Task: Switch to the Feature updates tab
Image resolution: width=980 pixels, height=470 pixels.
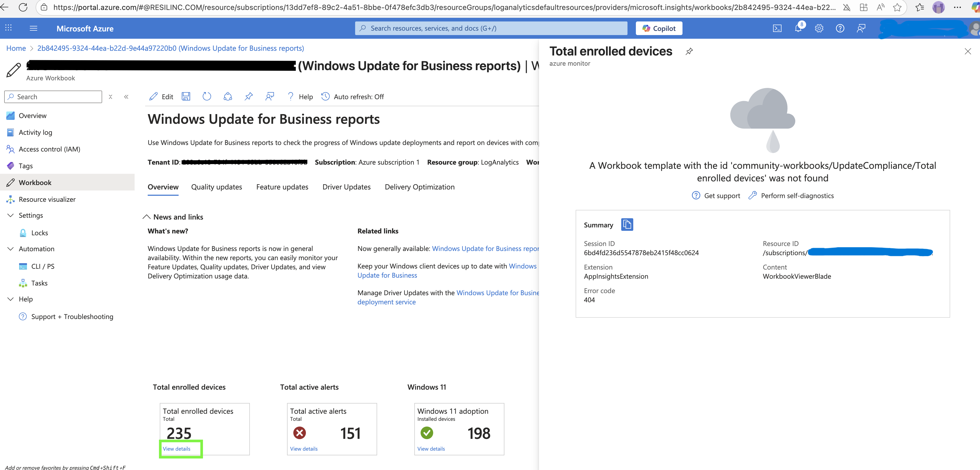Action: [282, 187]
